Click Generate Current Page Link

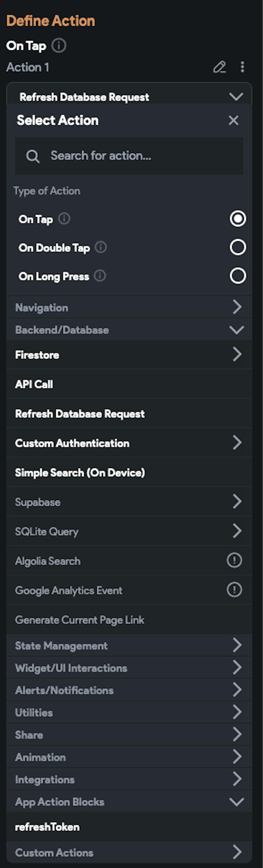(x=79, y=620)
